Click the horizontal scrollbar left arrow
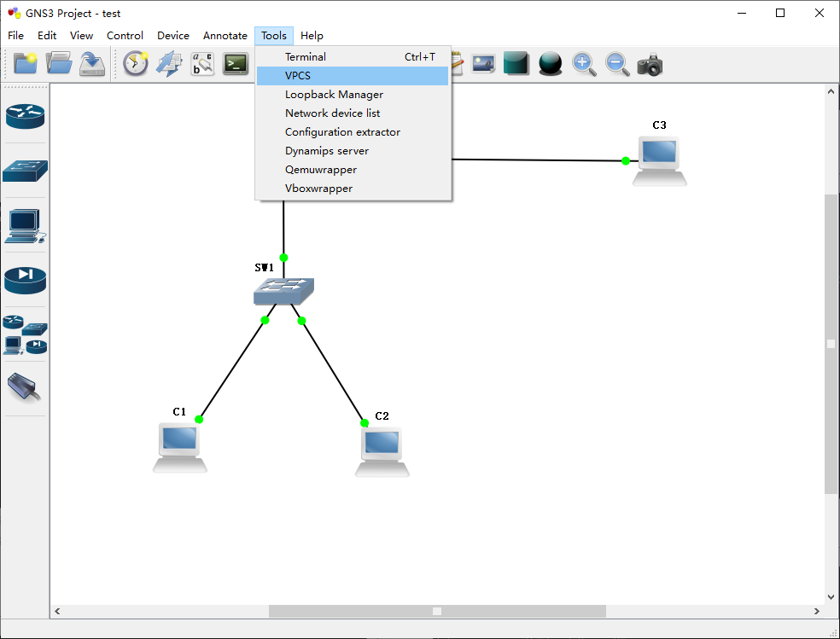This screenshot has height=639, width=840. 57,611
